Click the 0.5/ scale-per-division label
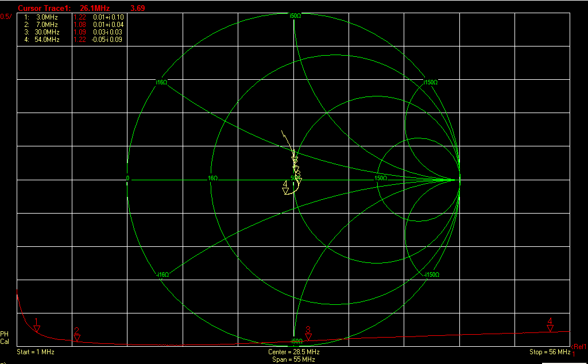Screen dimensions: 588x364 pyautogui.click(x=6, y=17)
